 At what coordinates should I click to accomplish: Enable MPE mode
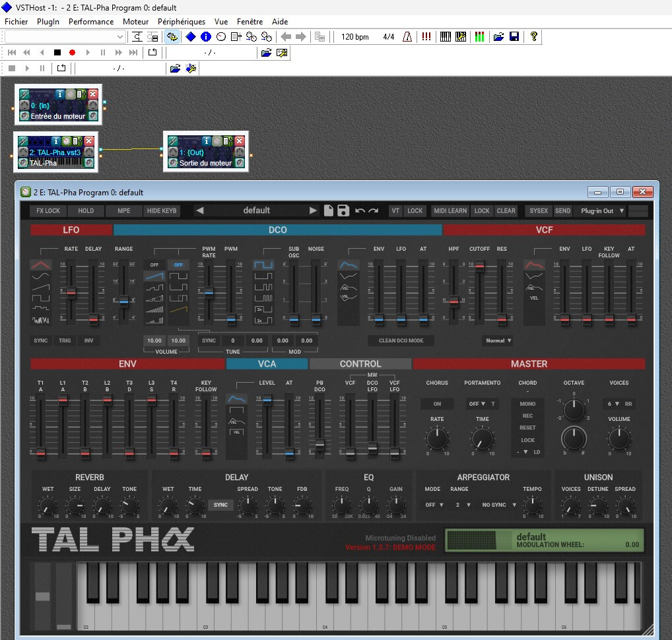[x=124, y=210]
